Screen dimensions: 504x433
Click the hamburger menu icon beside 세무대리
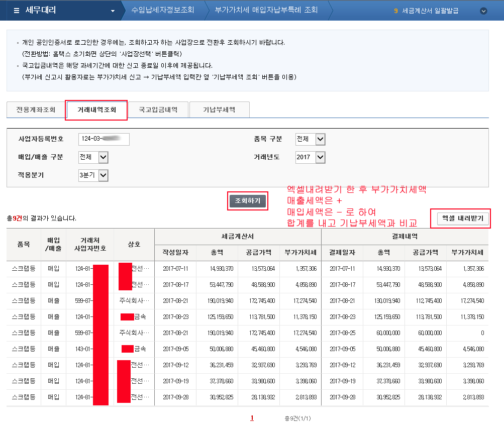[17, 11]
